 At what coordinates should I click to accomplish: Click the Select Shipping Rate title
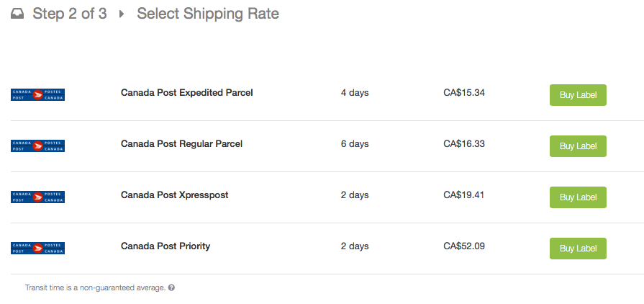(x=208, y=14)
